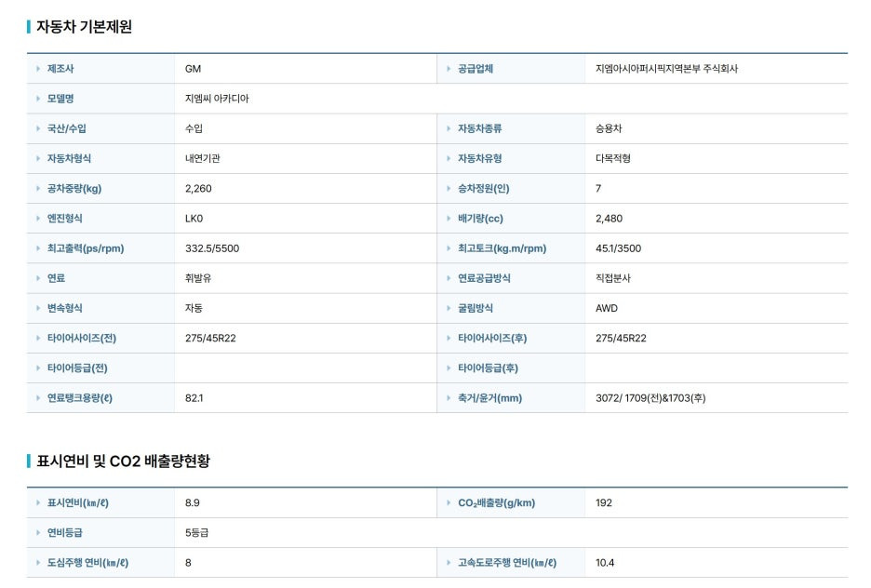Select rear tire size 275/45R22
Image resolution: width=871 pixels, height=588 pixels.
pyautogui.click(x=621, y=339)
